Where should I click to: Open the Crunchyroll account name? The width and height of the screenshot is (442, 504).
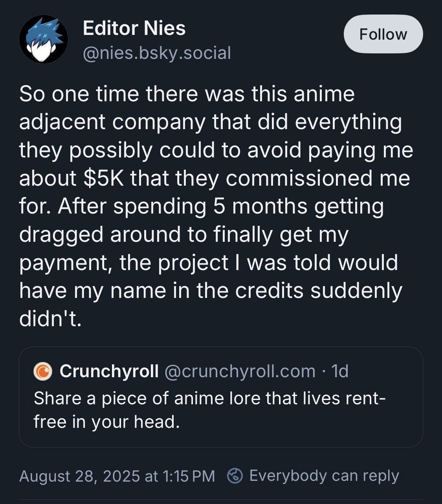[109, 371]
